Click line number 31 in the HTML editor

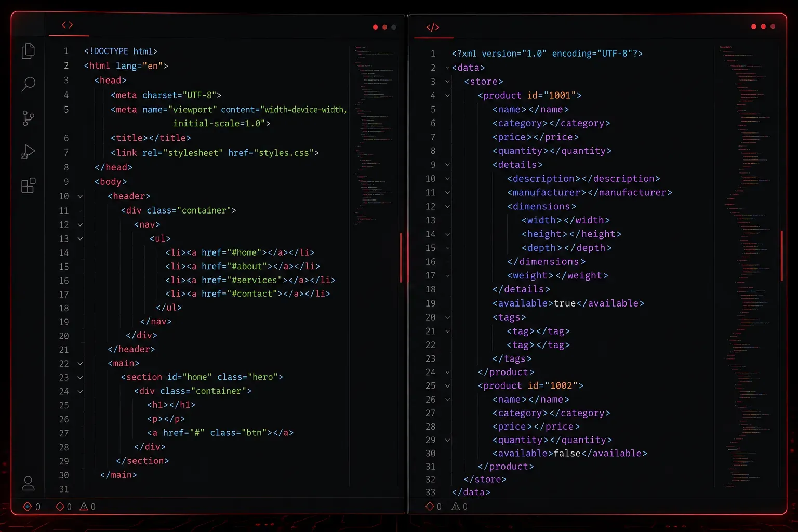(x=64, y=489)
